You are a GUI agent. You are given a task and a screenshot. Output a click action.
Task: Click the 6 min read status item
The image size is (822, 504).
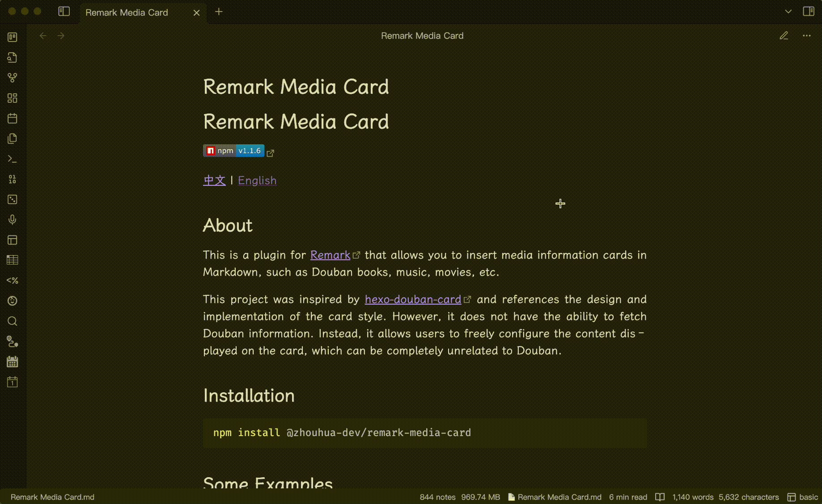pyautogui.click(x=628, y=497)
